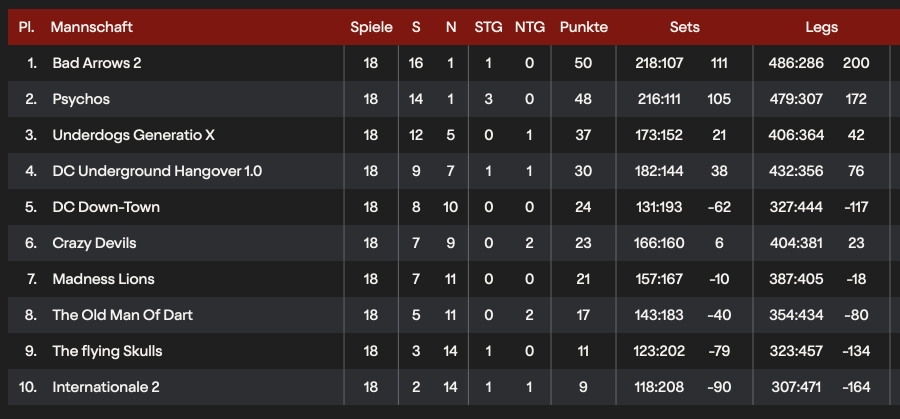Open the Psychos team entry

(81, 99)
